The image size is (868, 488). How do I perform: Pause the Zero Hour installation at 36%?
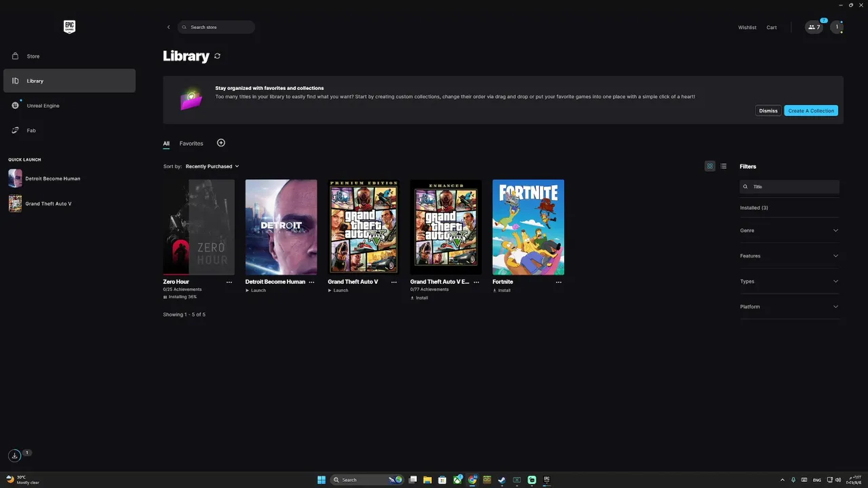[x=180, y=297]
